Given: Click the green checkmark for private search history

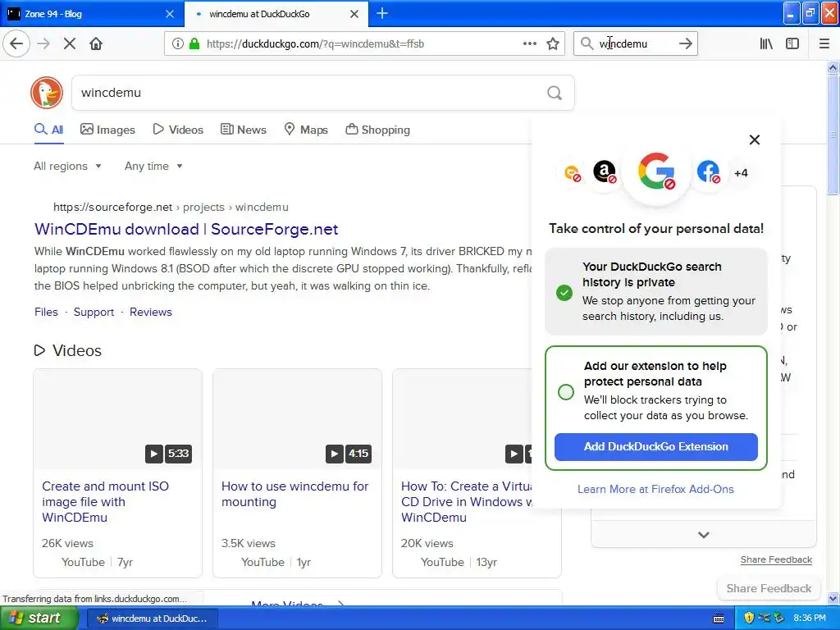Looking at the screenshot, I should pos(564,293).
